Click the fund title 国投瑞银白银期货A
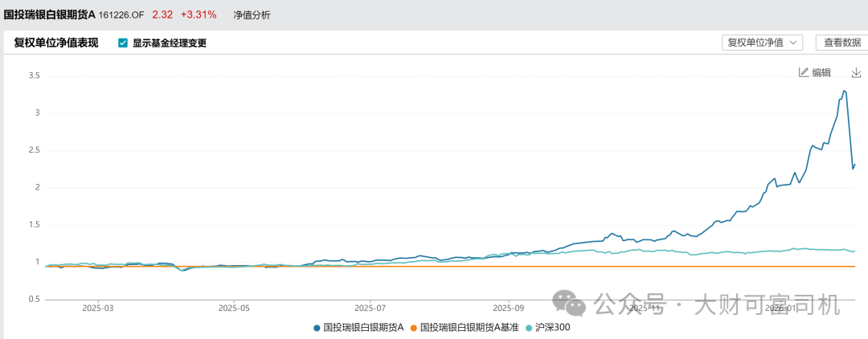The width and height of the screenshot is (868, 339). click(x=49, y=14)
